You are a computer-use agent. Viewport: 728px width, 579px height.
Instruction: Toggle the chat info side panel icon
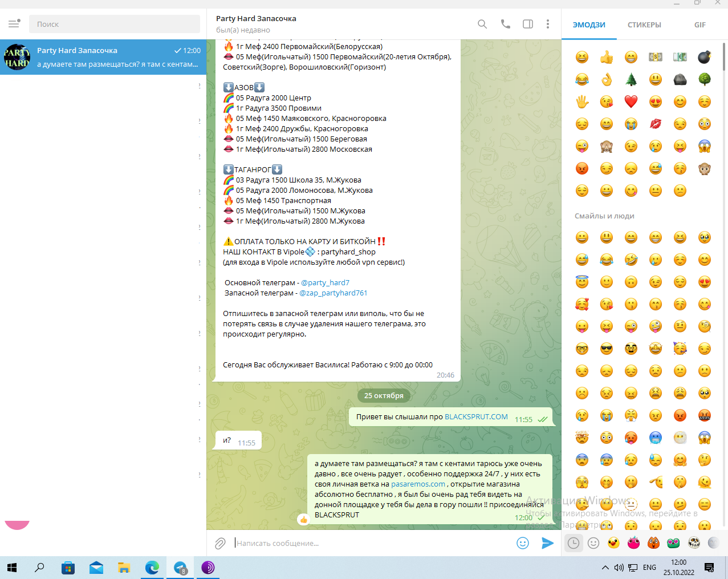click(528, 24)
